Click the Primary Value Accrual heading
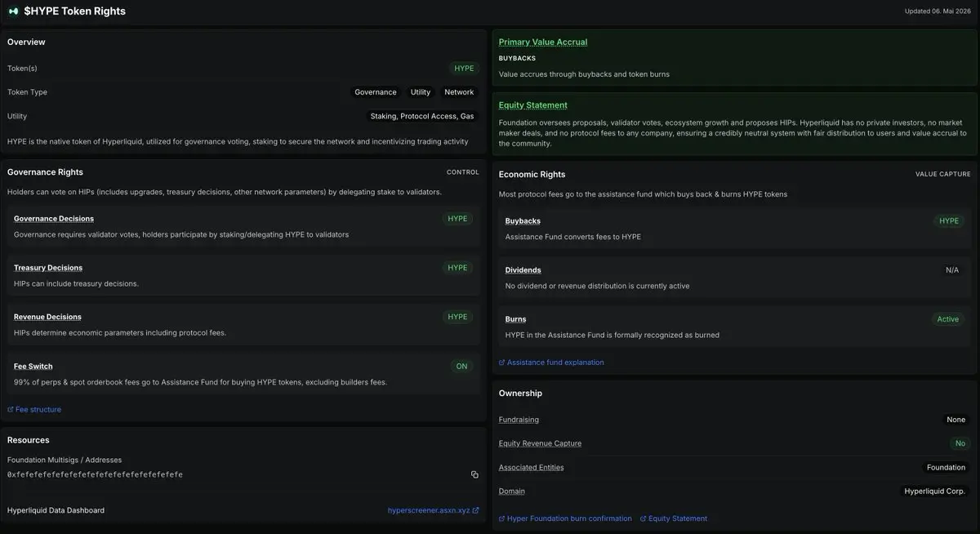 coord(543,42)
